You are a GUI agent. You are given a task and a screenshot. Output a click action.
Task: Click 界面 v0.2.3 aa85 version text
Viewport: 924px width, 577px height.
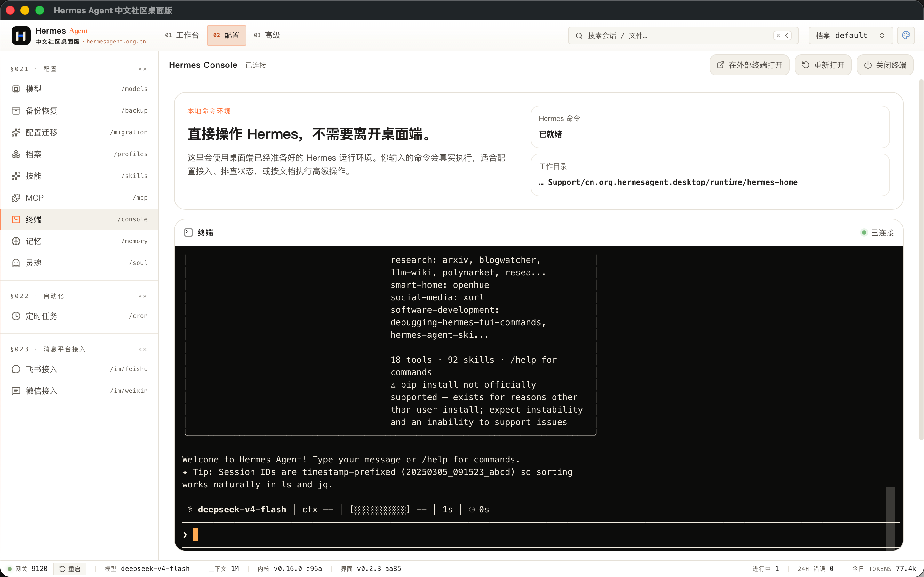[x=370, y=569]
